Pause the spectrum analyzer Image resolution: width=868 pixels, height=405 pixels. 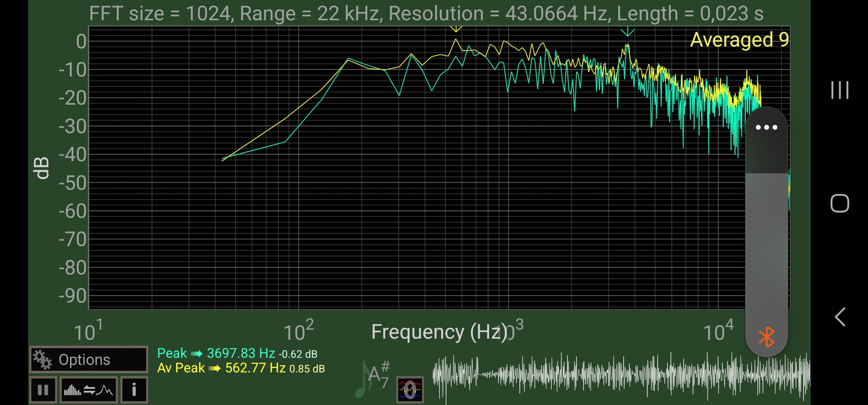click(43, 390)
